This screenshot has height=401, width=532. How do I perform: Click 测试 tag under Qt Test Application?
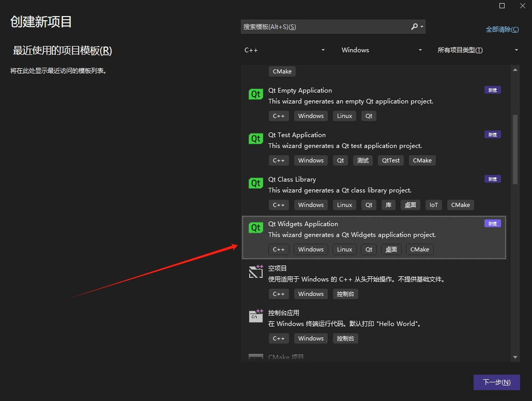pos(363,160)
